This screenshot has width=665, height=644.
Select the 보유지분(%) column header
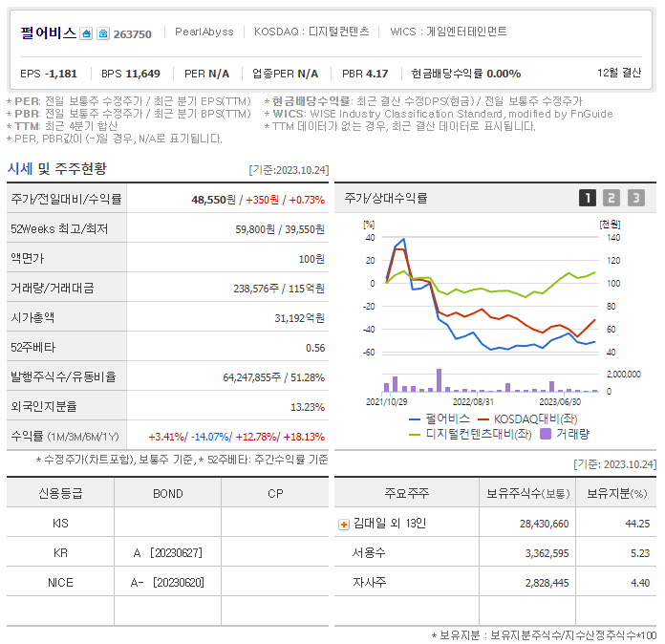coord(616,493)
